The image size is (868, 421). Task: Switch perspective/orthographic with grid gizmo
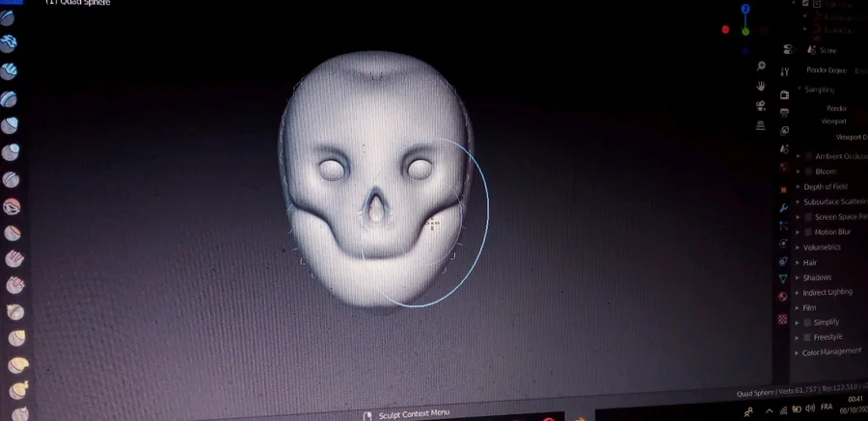point(760,125)
